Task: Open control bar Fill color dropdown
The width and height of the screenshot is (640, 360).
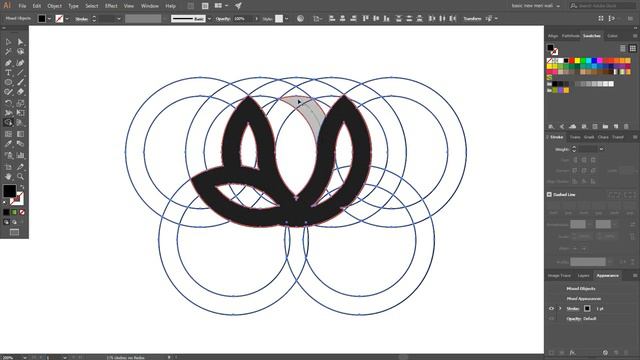Action: pos(49,19)
